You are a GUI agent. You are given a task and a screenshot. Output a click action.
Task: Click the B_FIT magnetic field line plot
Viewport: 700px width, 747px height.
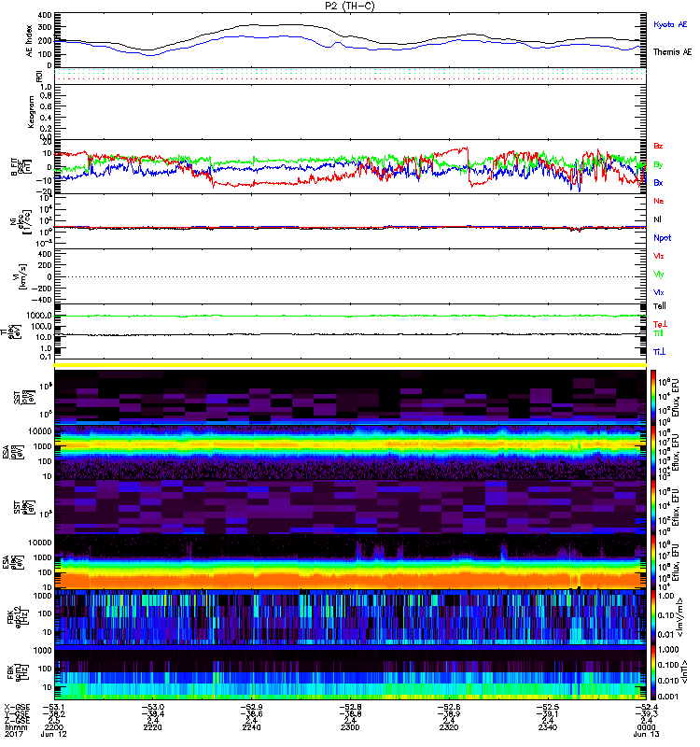(350, 166)
